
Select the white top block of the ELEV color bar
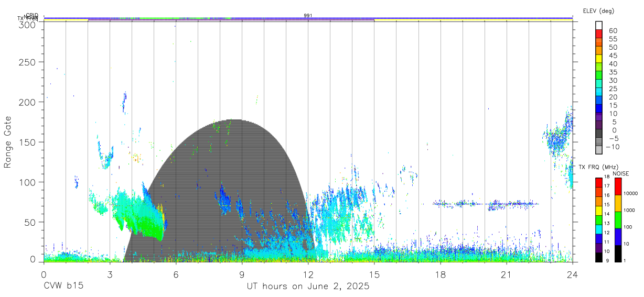599,25
